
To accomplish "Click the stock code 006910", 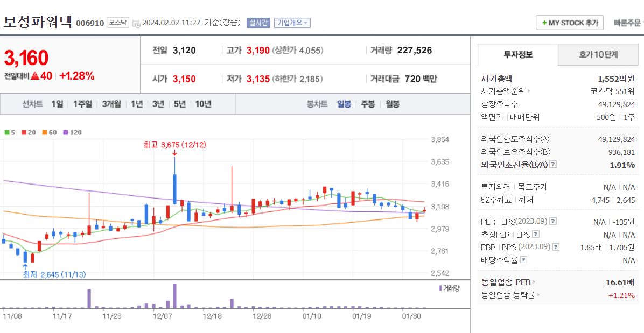I will [90, 23].
